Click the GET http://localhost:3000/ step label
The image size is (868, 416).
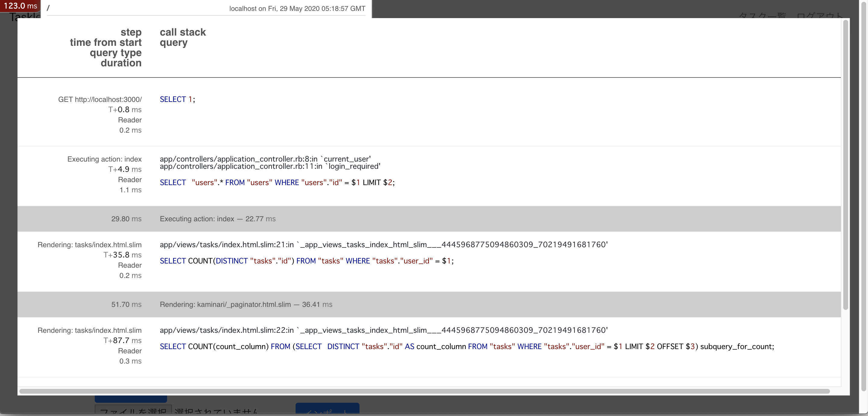pos(100,100)
